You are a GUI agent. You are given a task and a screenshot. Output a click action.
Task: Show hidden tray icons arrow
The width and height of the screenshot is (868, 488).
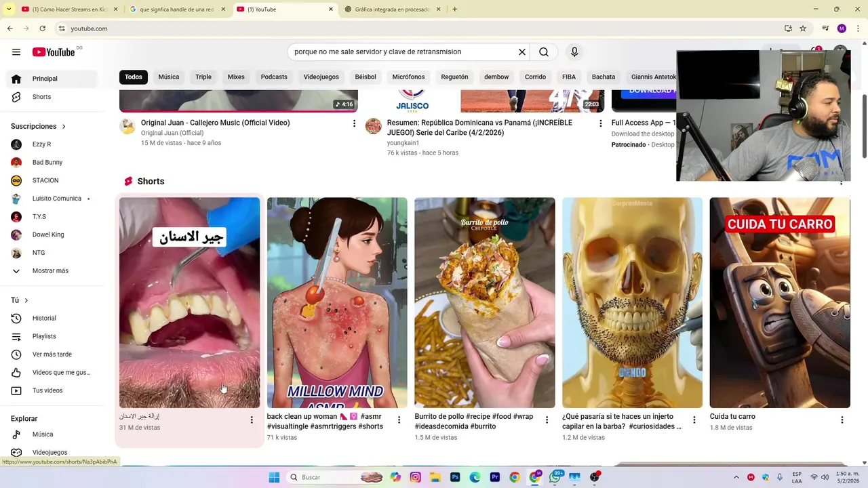[736, 477]
